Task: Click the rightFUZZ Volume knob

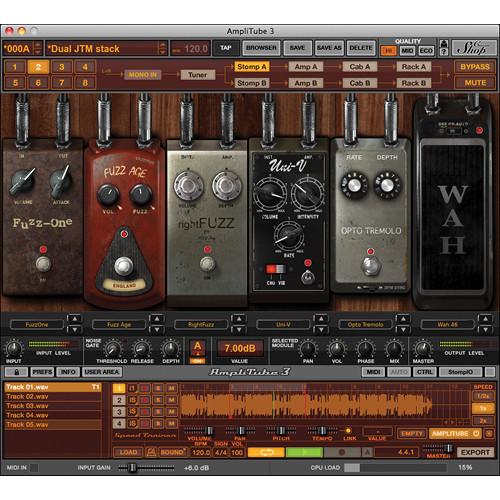Action: 189,185
